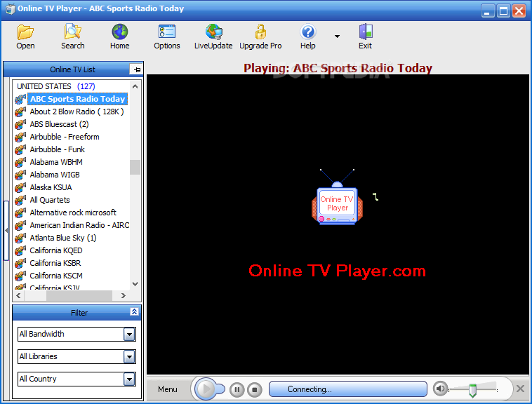Pick Alabama WIGB from the list
532x404 pixels.
[x=55, y=175]
